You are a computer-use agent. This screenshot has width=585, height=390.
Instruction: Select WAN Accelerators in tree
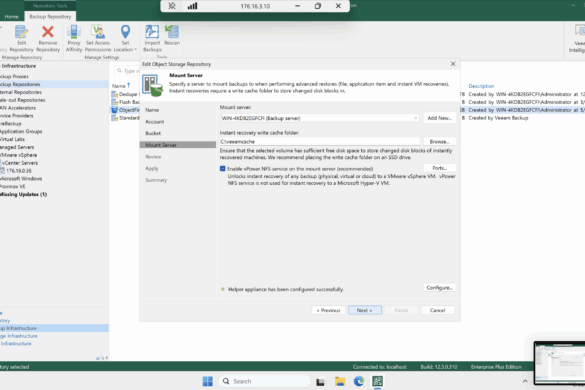coord(18,108)
